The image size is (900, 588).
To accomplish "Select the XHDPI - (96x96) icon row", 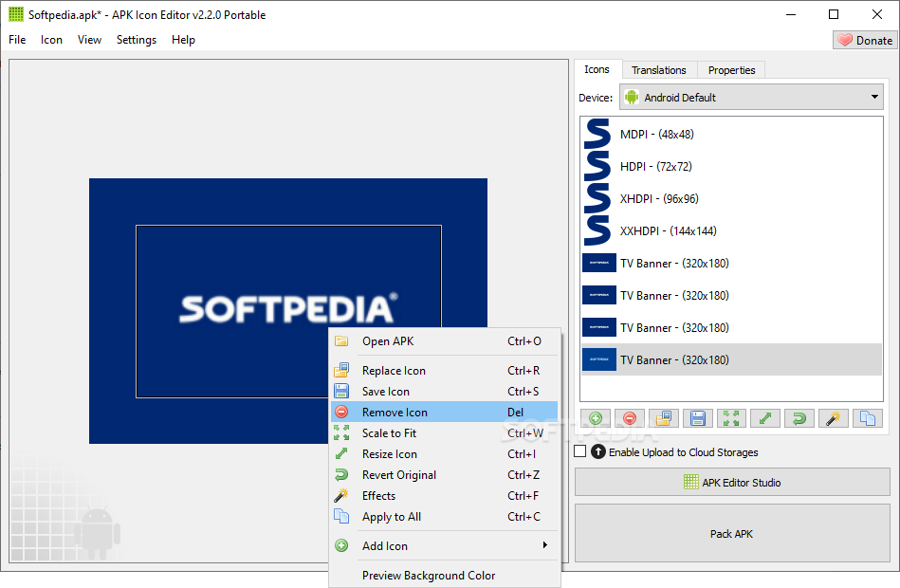I will (x=731, y=198).
